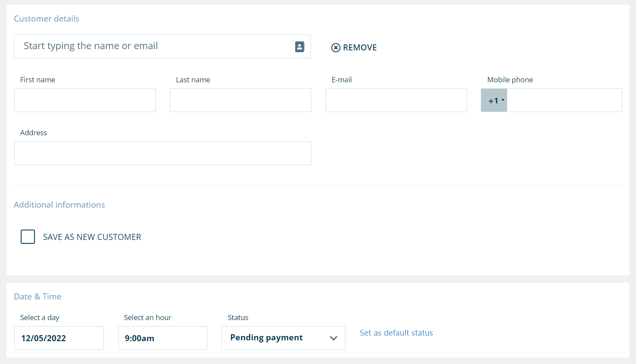636x364 pixels.
Task: Click Set as default status link
Action: (396, 333)
